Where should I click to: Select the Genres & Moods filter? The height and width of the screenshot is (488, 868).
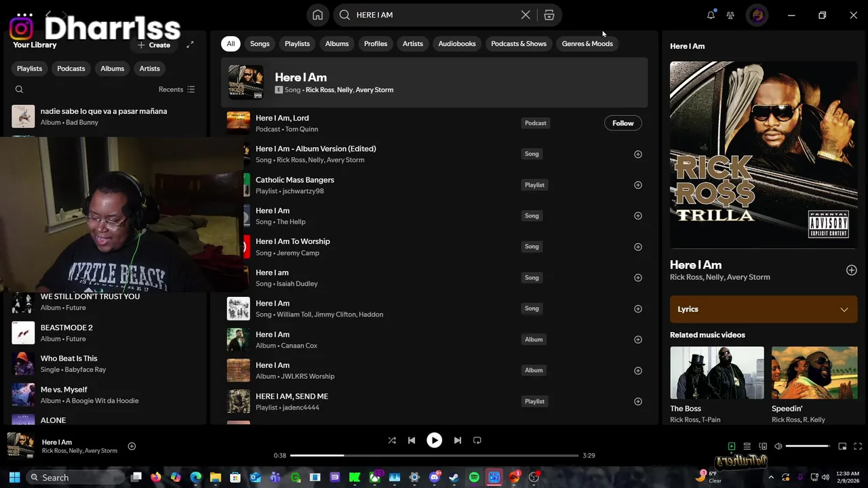click(587, 44)
